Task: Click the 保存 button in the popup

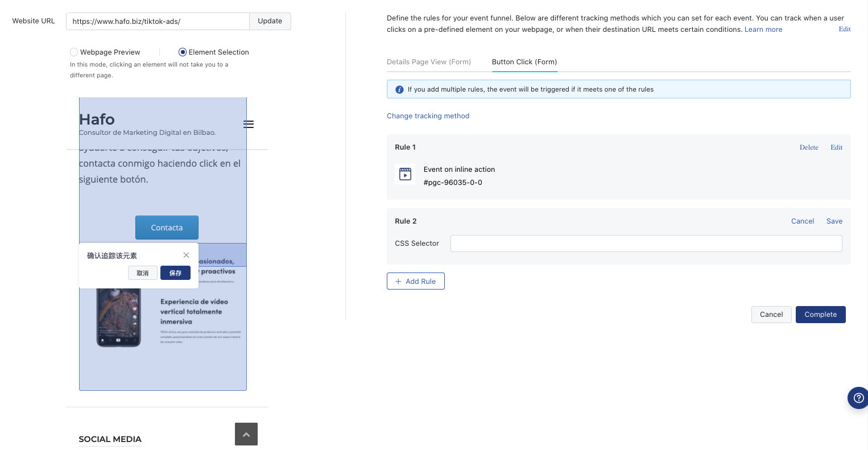Action: (175, 273)
